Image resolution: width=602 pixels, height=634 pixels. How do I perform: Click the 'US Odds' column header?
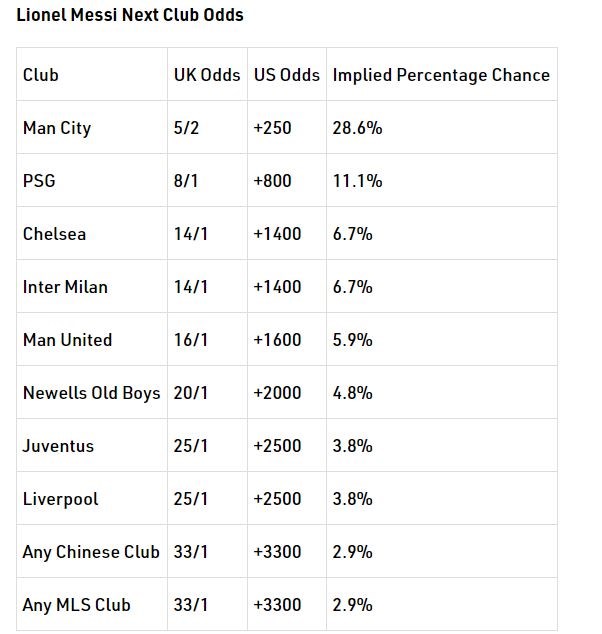tap(286, 75)
